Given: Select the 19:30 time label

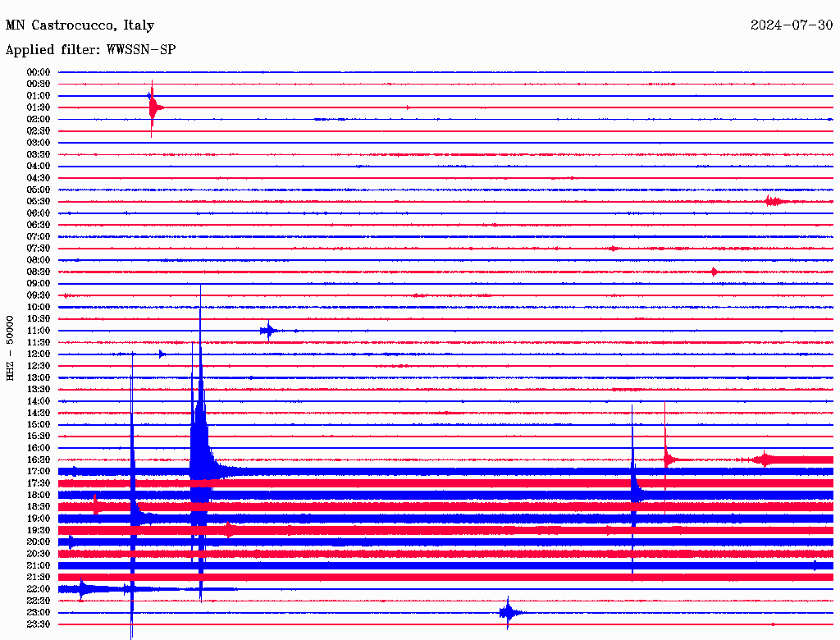Looking at the screenshot, I should coord(38,530).
